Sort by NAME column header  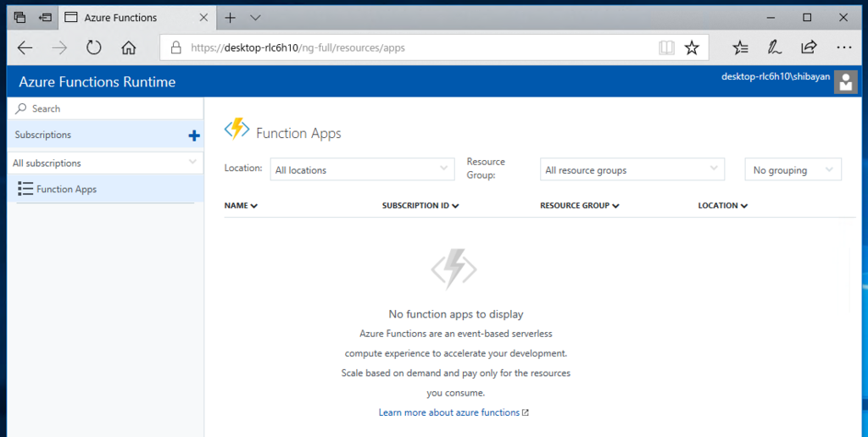[241, 206]
